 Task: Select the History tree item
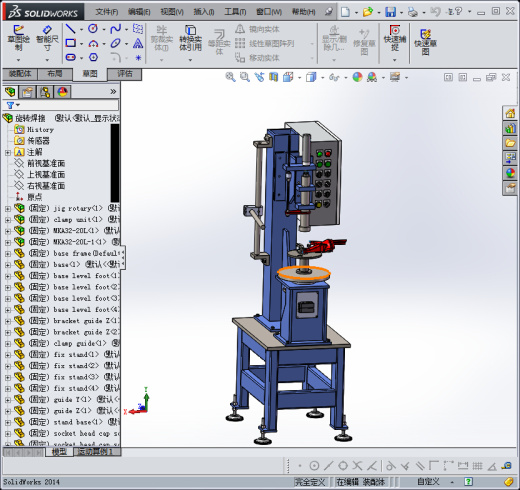(40, 130)
